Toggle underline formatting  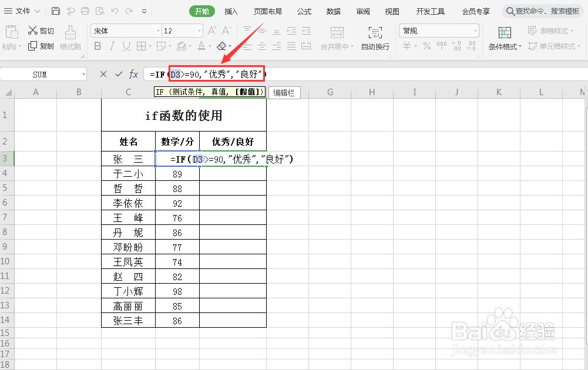coord(126,46)
